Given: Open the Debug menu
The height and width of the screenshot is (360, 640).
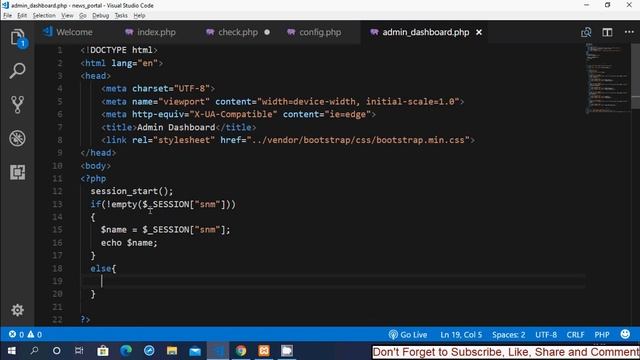Looking at the screenshot, I should tap(100, 16).
